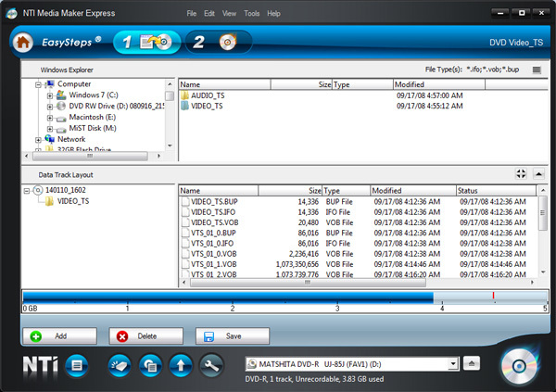The width and height of the screenshot is (556, 392).
Task: Click folder tree scroll down arrow
Action: (x=170, y=145)
